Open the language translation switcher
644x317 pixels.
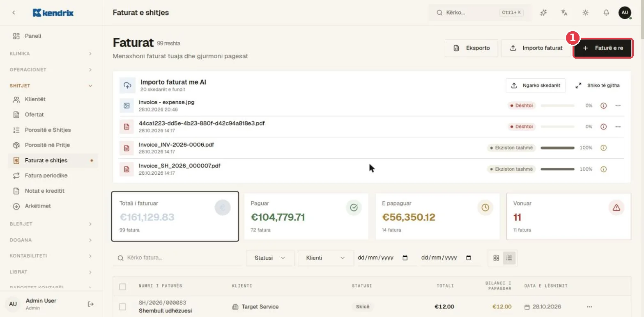coord(564,13)
